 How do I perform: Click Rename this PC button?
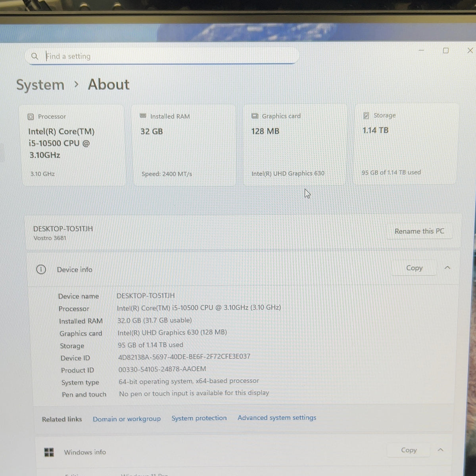[419, 231]
